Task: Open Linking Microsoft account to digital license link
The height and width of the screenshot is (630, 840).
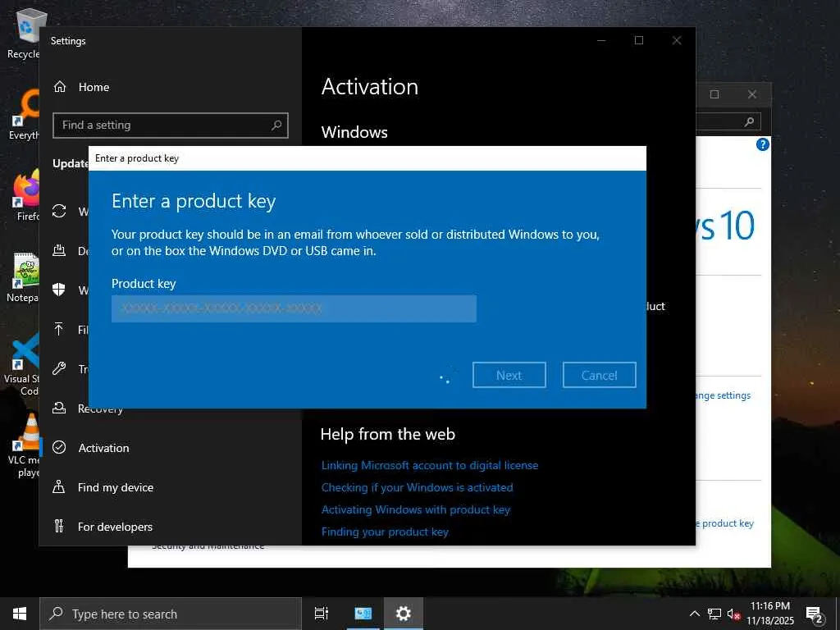Action: point(430,466)
